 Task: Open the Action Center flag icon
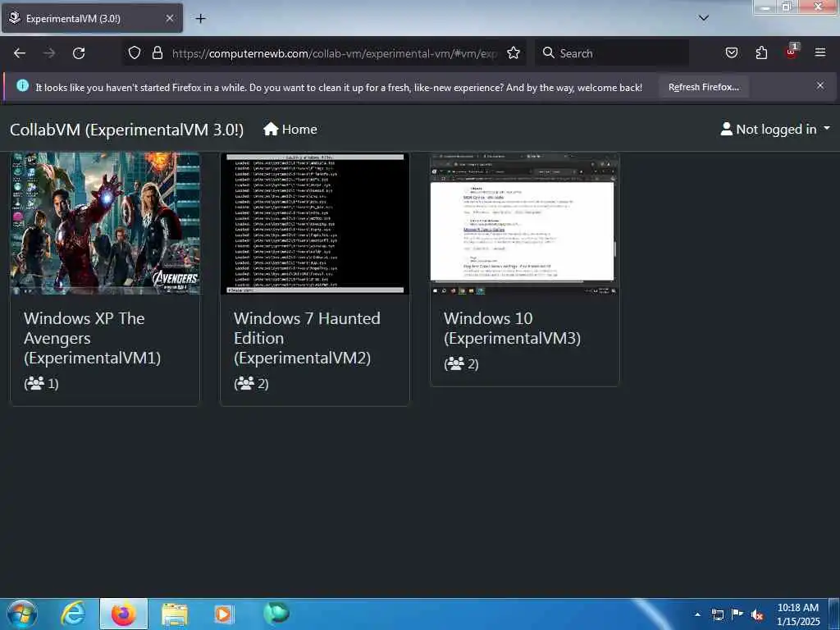[737, 614]
